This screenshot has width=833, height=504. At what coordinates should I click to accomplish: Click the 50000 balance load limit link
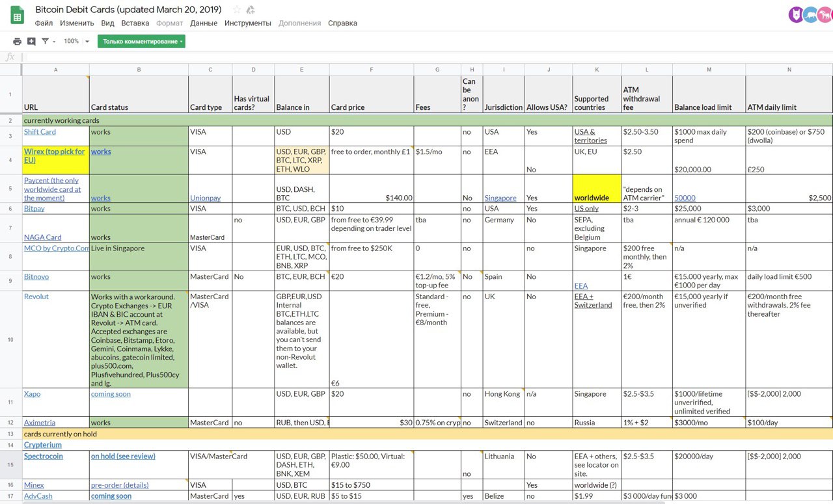point(685,198)
